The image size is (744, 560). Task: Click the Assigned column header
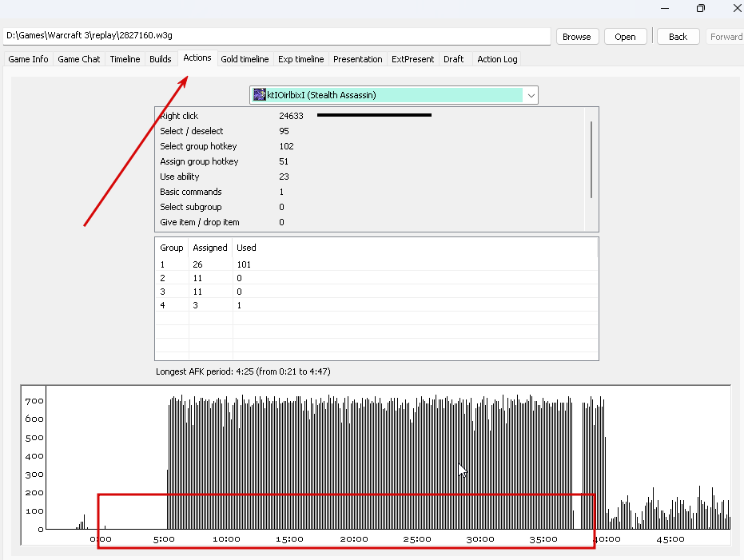click(x=210, y=248)
